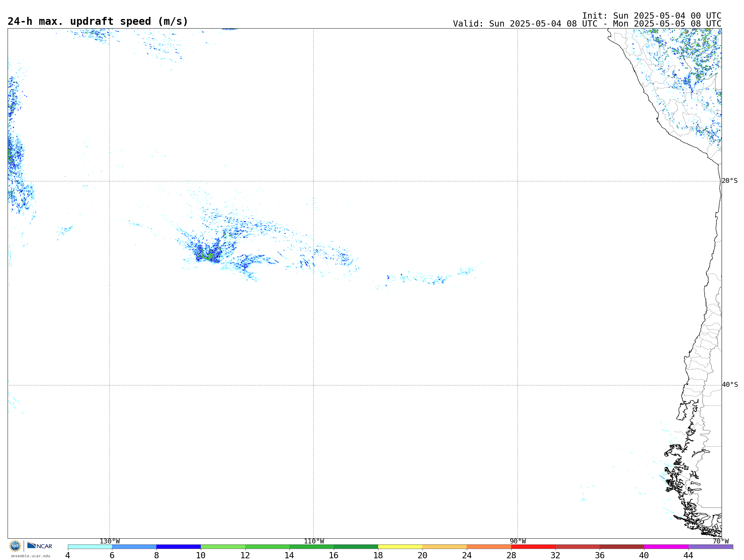Image resolution: width=744 pixels, height=560 pixels.
Task: Click the 70°W longitude label
Action: pyautogui.click(x=721, y=541)
